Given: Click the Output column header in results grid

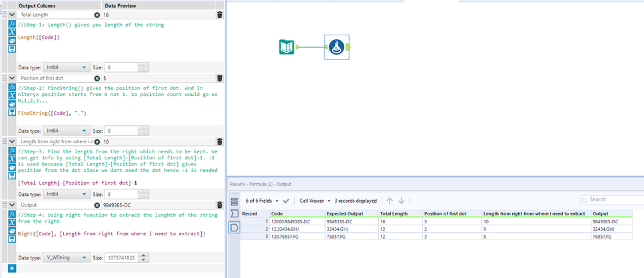Looking at the screenshot, I should point(611,214).
